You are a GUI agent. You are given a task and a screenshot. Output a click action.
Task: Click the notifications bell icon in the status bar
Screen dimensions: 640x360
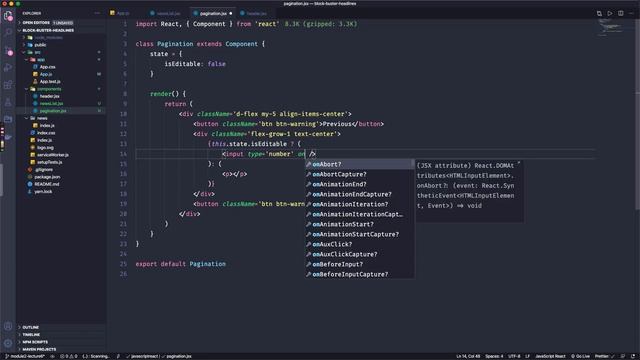pos(633,356)
